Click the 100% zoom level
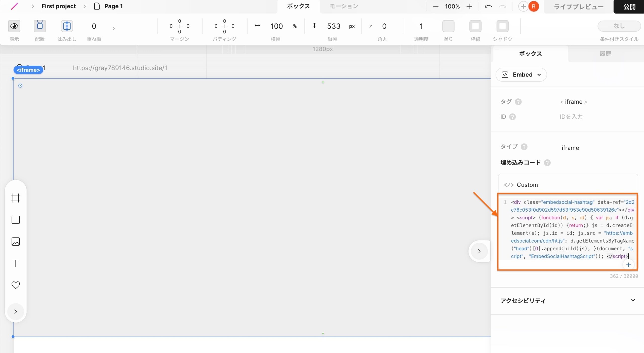Viewport: 644px width, 353px height. tap(452, 6)
